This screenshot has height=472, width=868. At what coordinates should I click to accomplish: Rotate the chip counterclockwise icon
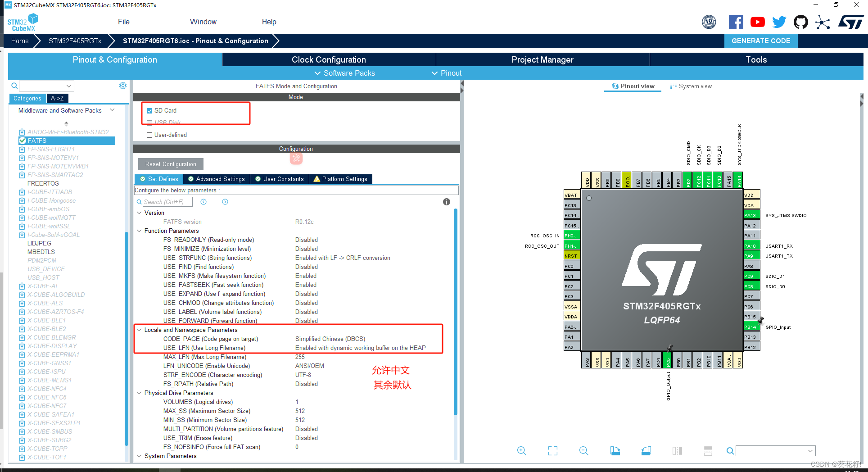coord(646,450)
